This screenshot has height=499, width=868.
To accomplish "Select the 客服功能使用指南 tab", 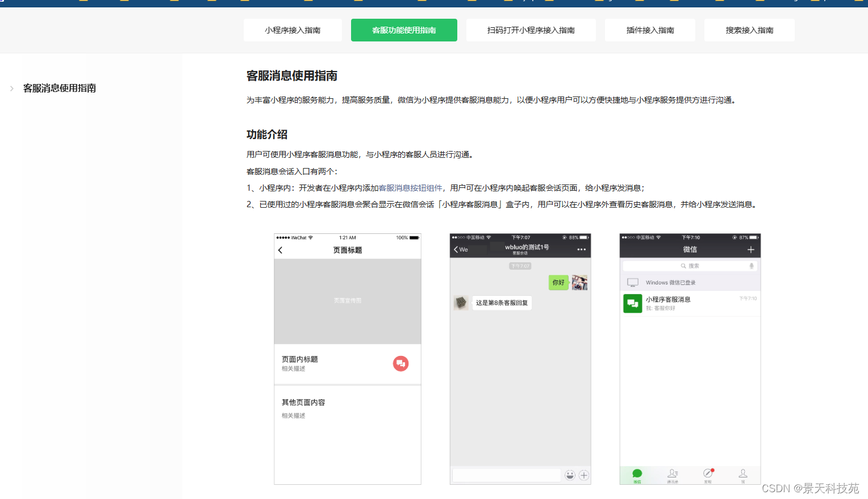I will (404, 30).
